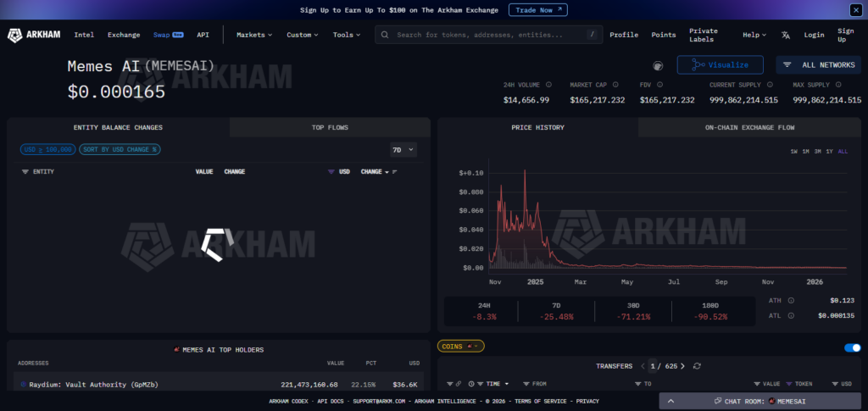The image size is (868, 411).
Task: Switch to the Top Flows tab
Action: point(330,127)
